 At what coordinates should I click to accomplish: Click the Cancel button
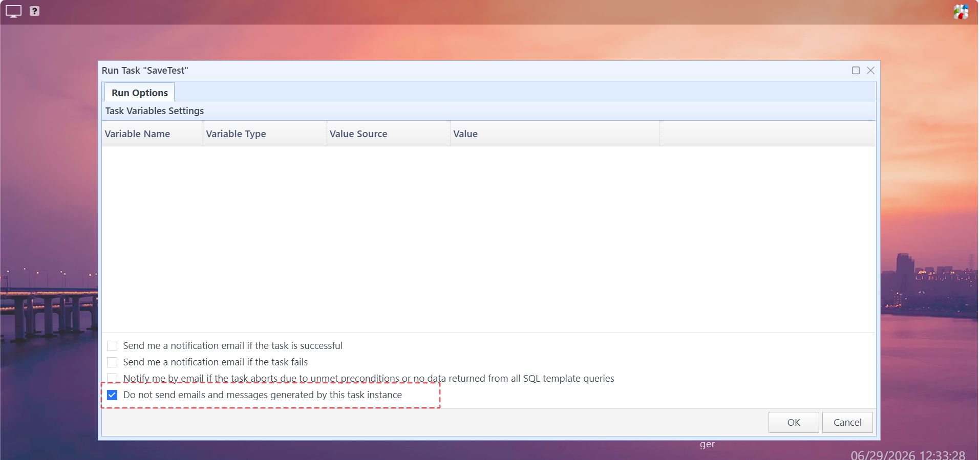point(847,423)
